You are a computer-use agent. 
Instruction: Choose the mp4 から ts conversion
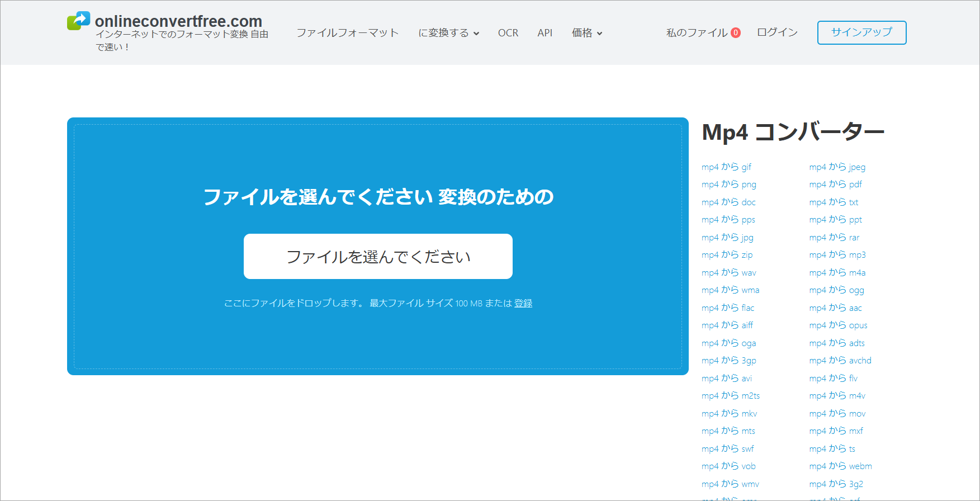[x=832, y=448]
